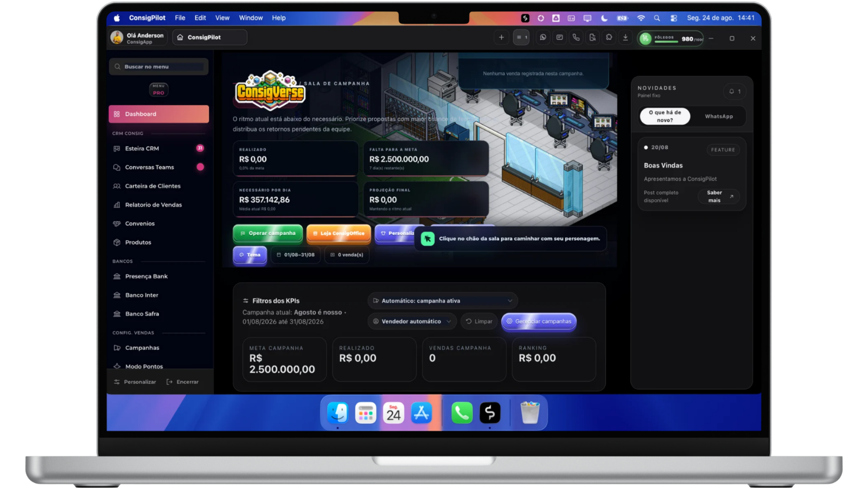The width and height of the screenshot is (868, 488).
Task: Open Esteira CRM in the sidebar
Action: click(x=158, y=149)
